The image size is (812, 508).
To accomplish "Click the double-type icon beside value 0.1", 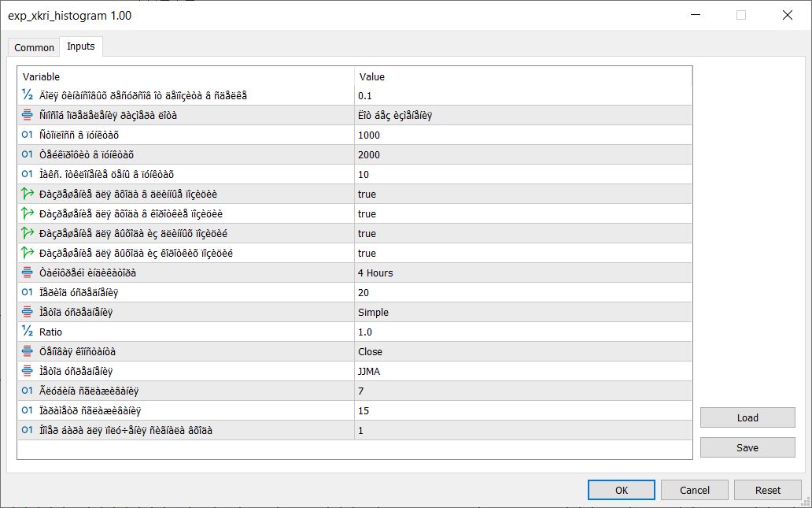I will click(x=28, y=95).
